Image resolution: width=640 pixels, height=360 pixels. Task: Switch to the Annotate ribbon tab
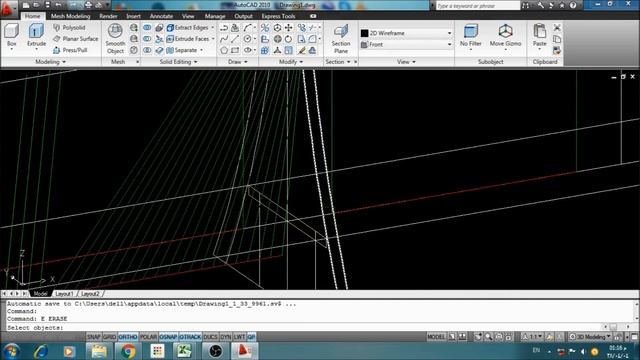click(161, 16)
